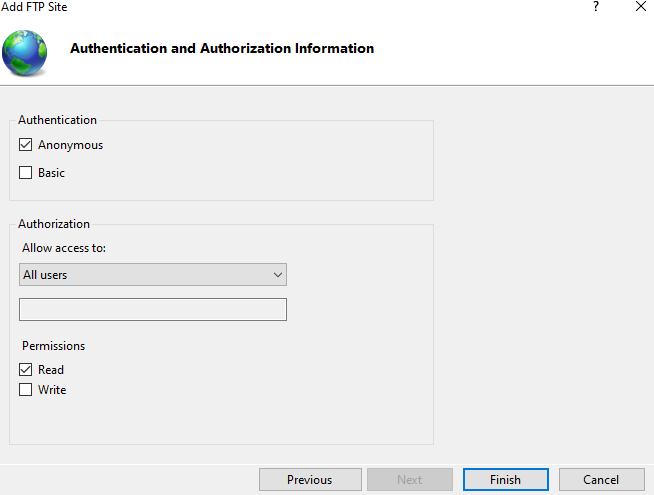The height and width of the screenshot is (495, 654).
Task: Click the empty user name text field
Action: [153, 309]
